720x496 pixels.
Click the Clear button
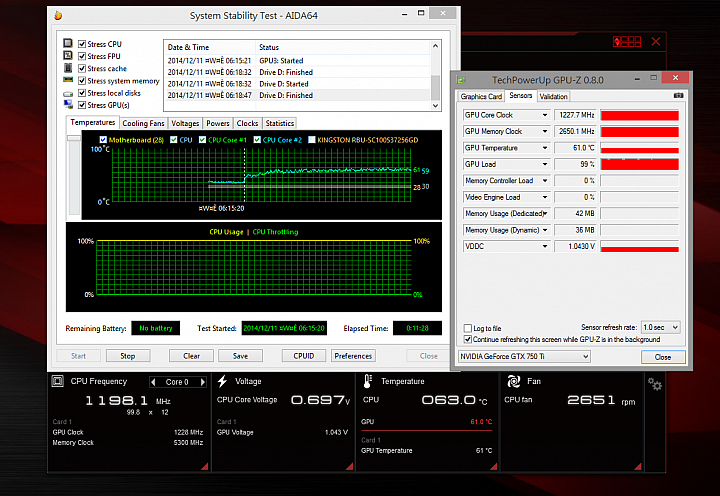pos(191,356)
